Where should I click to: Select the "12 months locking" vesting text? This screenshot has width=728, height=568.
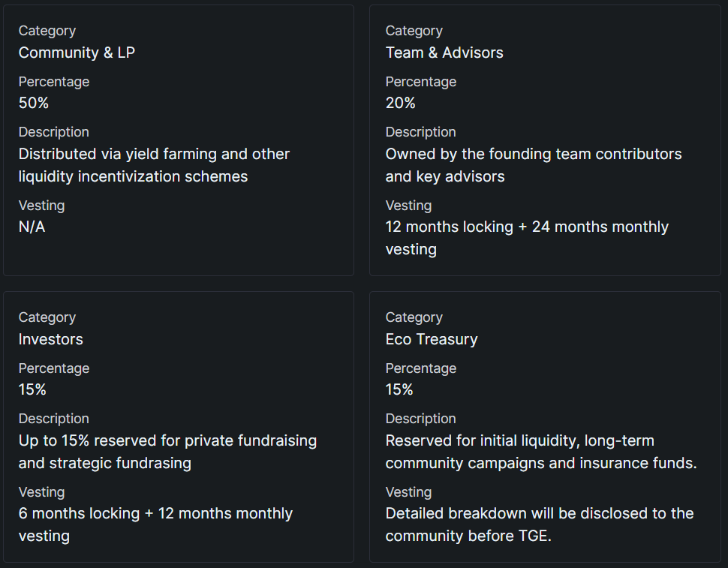click(x=527, y=237)
